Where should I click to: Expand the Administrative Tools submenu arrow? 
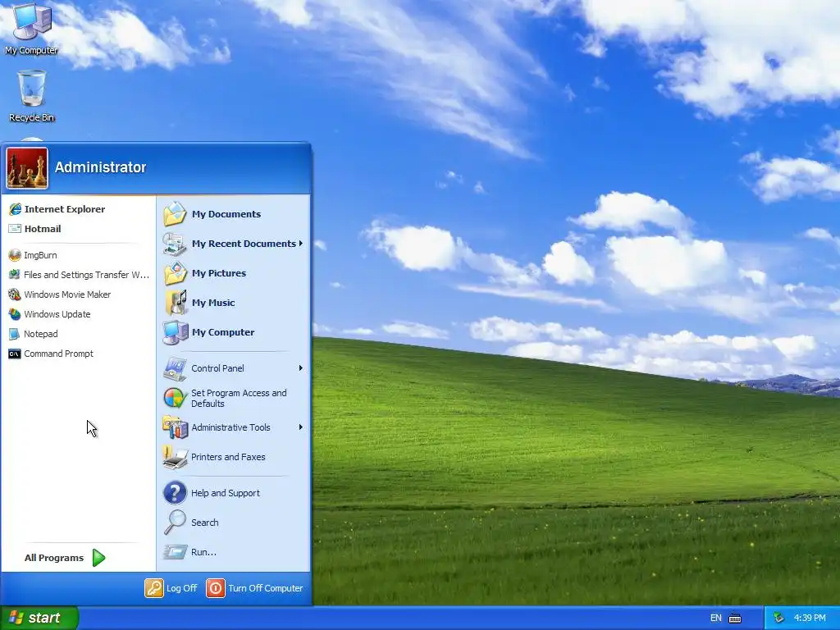point(300,427)
